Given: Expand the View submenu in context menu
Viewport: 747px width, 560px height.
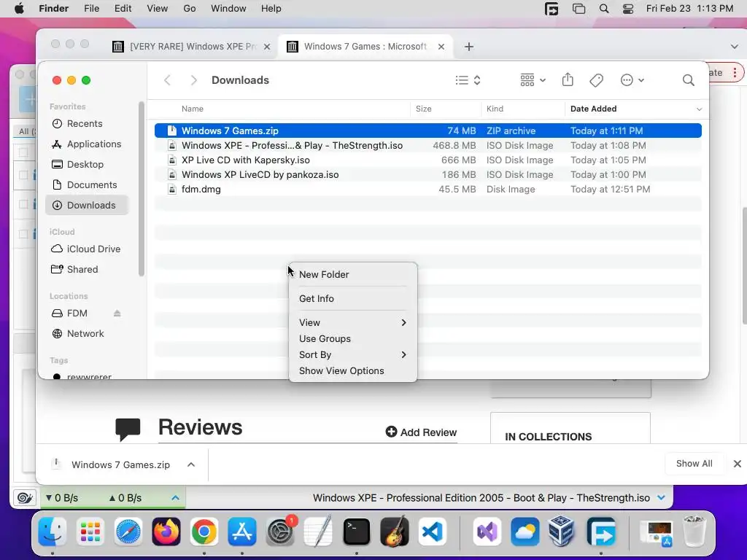Looking at the screenshot, I should pyautogui.click(x=353, y=322).
